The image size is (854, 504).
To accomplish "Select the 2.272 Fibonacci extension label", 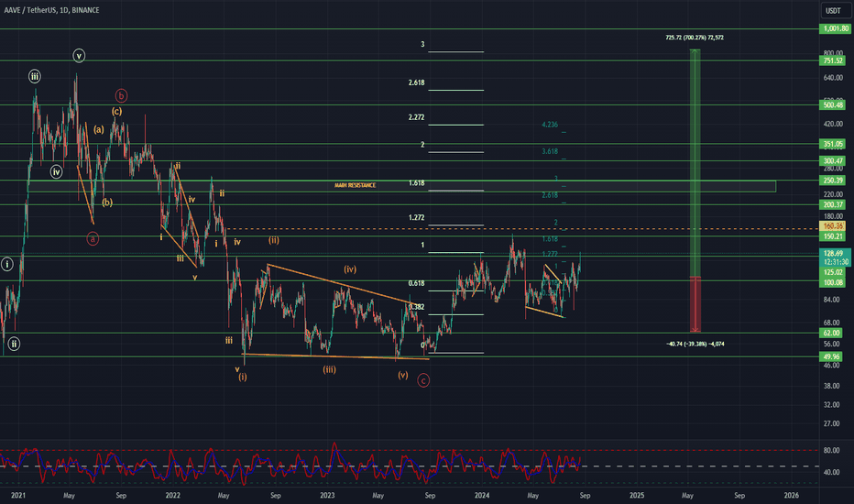I will click(417, 117).
